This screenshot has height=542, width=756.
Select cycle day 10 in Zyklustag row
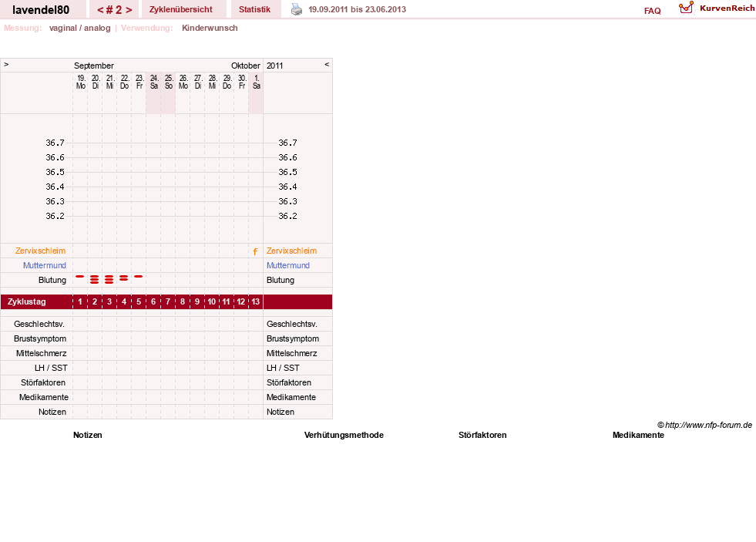[x=212, y=302]
